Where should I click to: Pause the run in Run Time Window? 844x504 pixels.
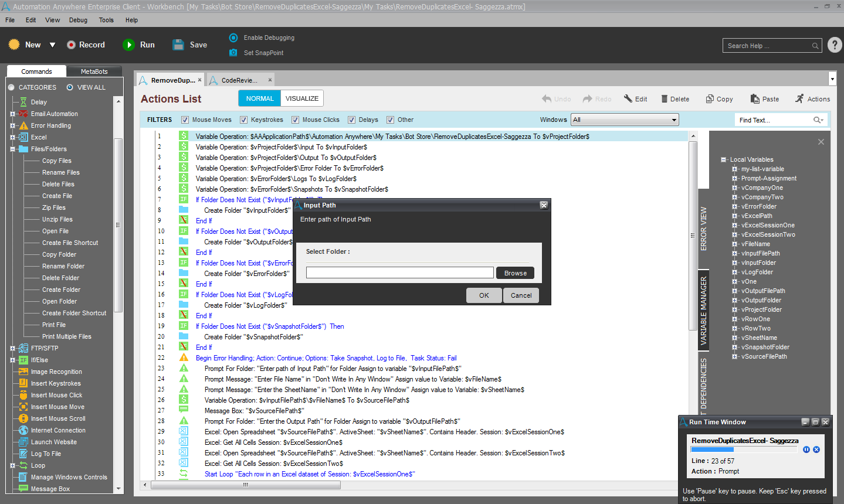806,449
